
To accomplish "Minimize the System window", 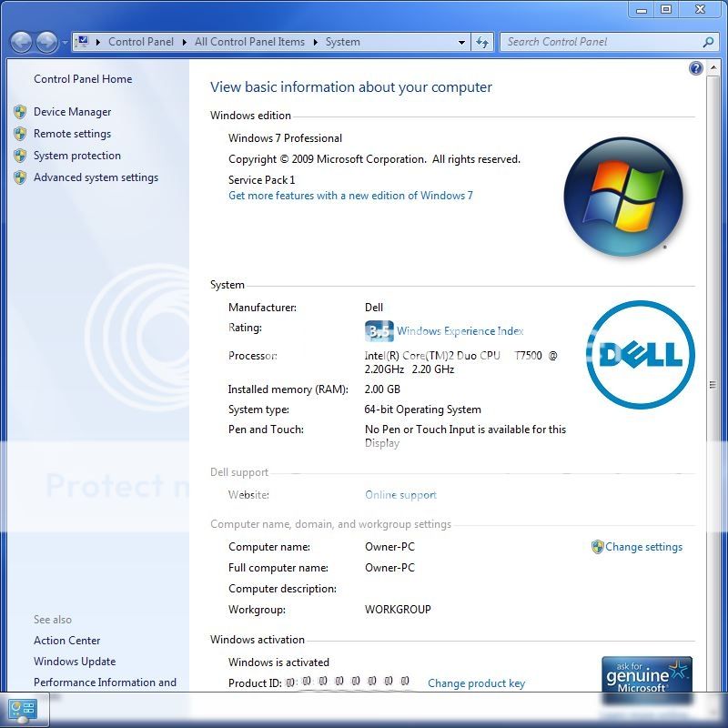I will point(642,10).
